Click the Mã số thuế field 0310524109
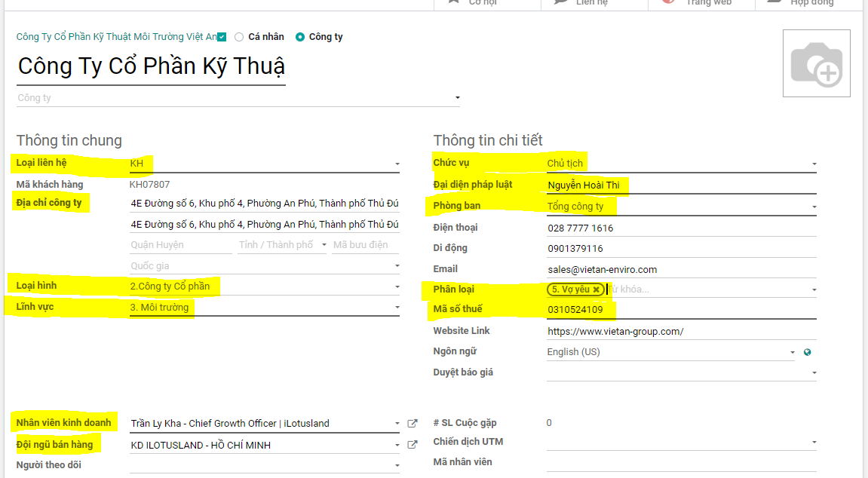Viewport: 868px width, 478px height. [x=682, y=310]
